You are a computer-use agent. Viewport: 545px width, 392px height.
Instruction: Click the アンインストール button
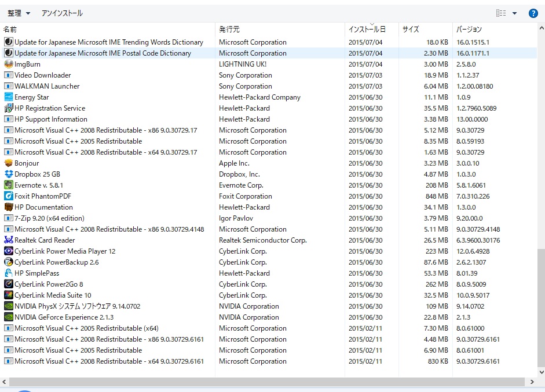click(62, 13)
